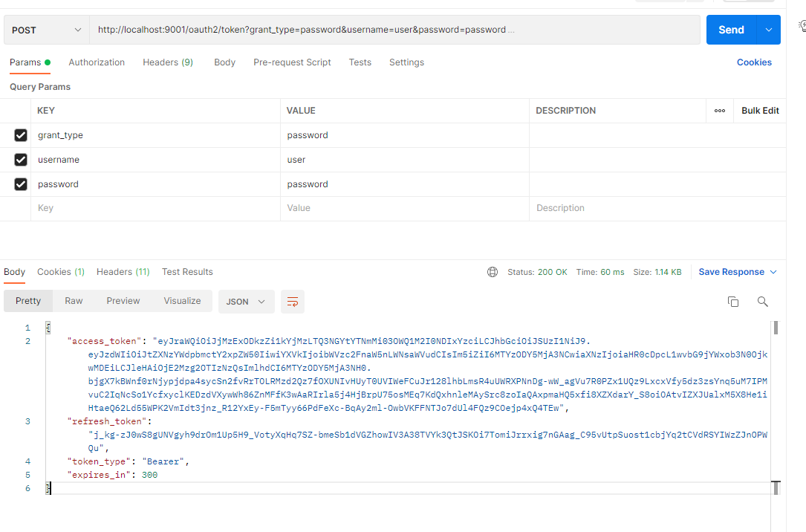Open the three-dot menu in Query Params header
The image size is (806, 532).
click(719, 110)
